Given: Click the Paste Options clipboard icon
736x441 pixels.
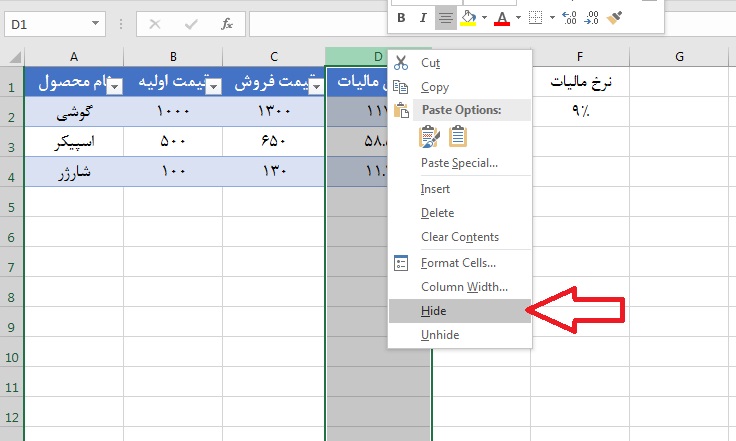Looking at the screenshot, I should click(x=401, y=110).
